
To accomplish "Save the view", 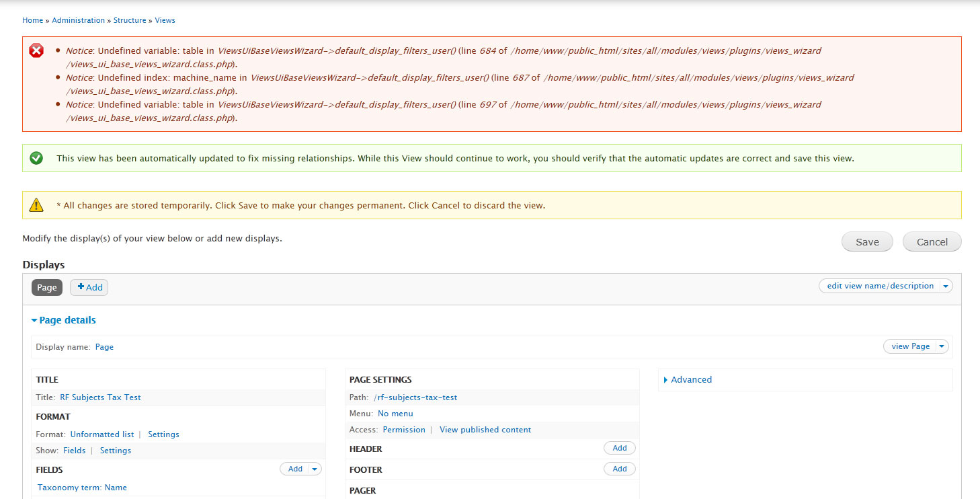I will [x=867, y=242].
